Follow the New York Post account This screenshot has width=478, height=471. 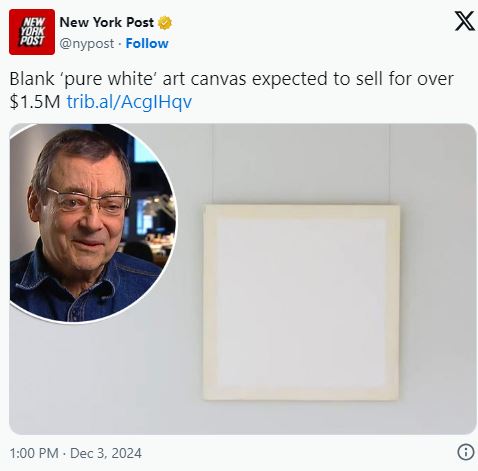pos(147,43)
